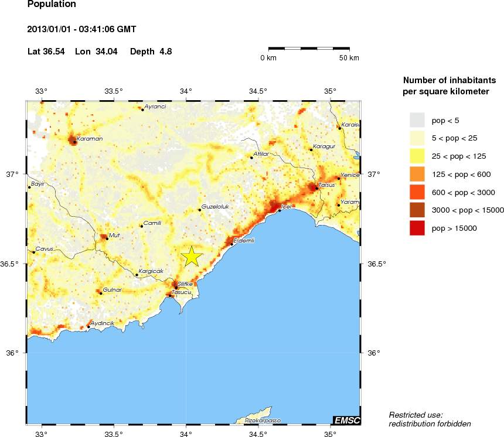
Task: Pick the pale '5 < pop < 25' swatch
Action: pos(417,138)
